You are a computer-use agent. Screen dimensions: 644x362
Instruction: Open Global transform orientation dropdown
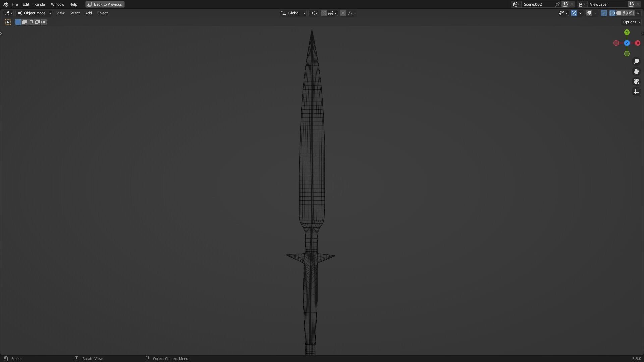pyautogui.click(x=293, y=13)
